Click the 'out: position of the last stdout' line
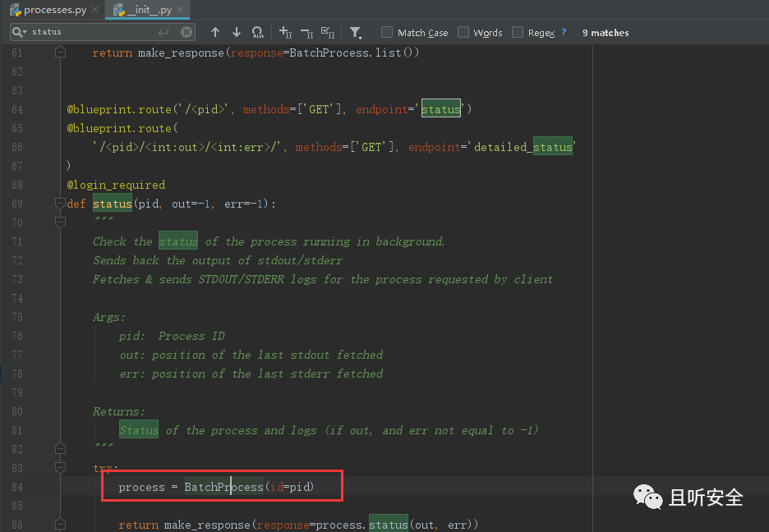This screenshot has height=532, width=769. 251,355
